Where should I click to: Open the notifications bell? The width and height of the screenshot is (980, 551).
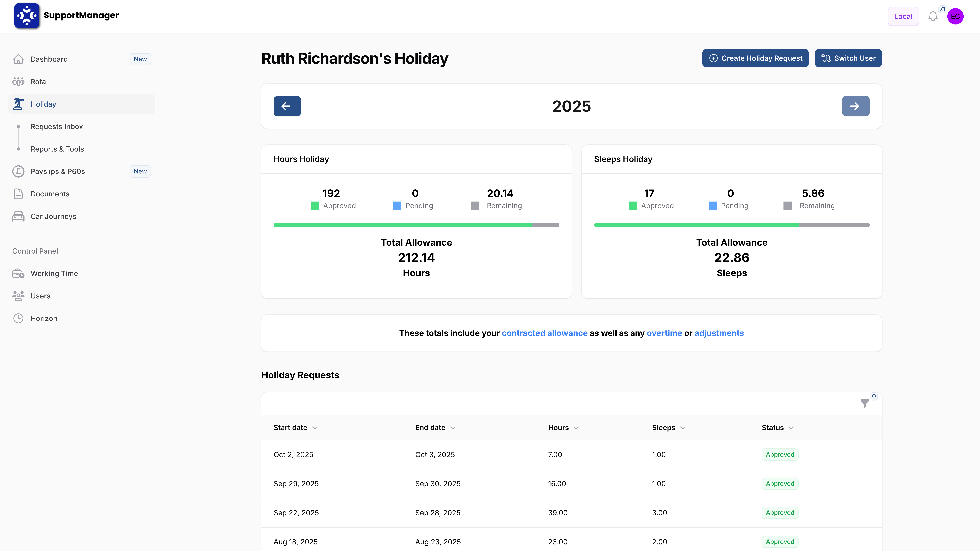pos(933,16)
